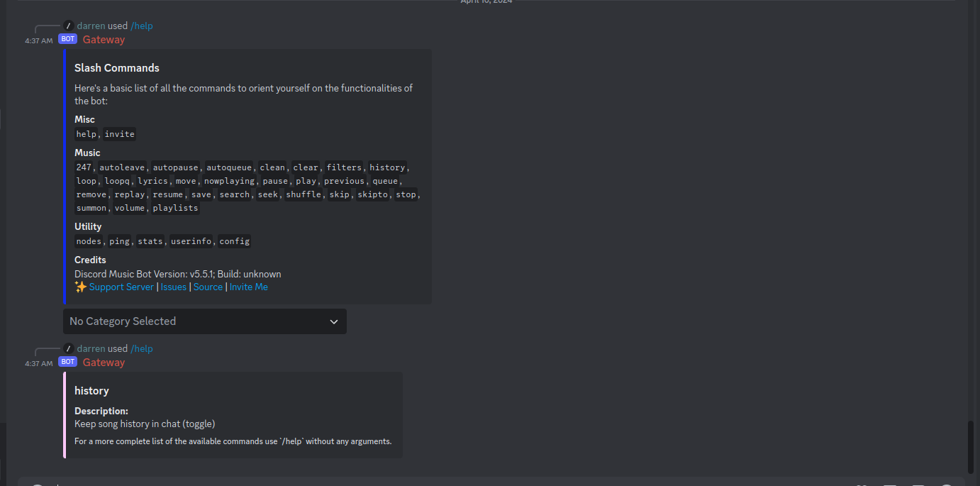This screenshot has width=980, height=486.
Task: Click the "shuffle" command tag
Action: 304,194
